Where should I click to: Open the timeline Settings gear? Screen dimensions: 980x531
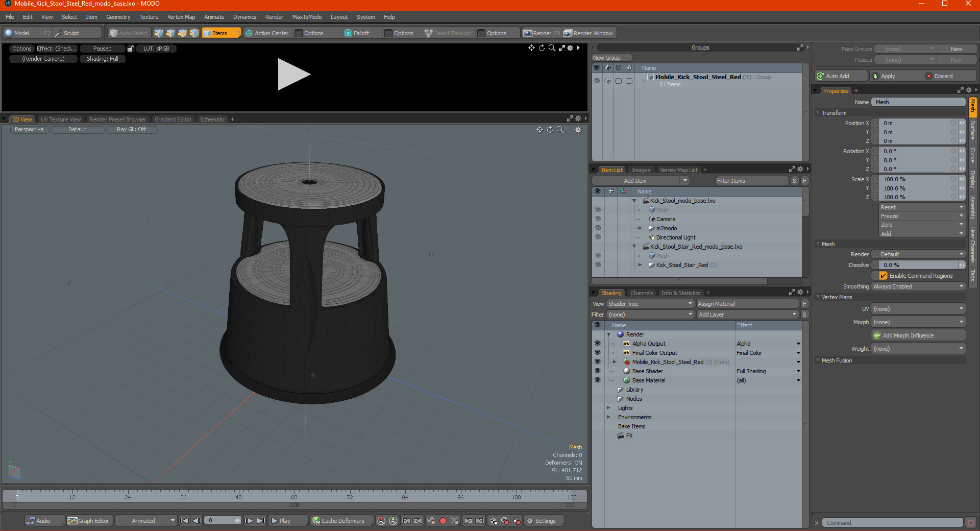pos(544,521)
